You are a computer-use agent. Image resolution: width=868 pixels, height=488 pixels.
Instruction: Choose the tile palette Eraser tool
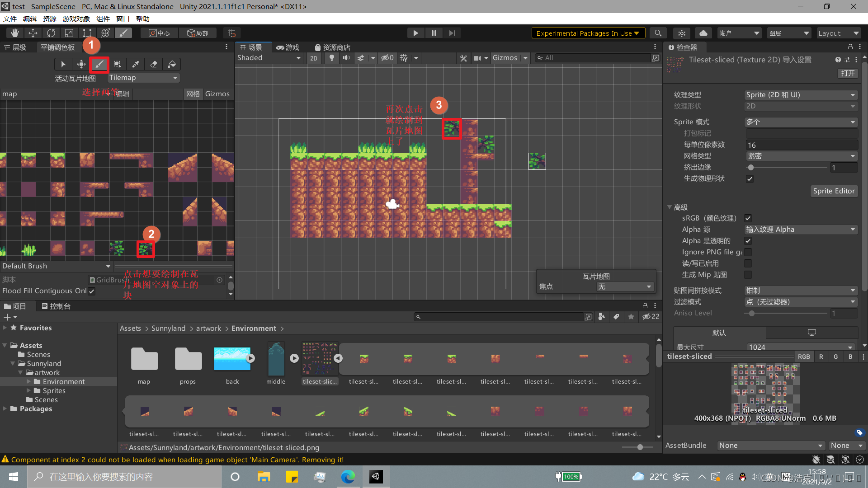coord(154,64)
